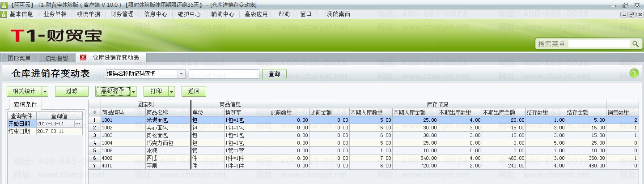Select the 巧克力面包 product name cell

point(168,143)
